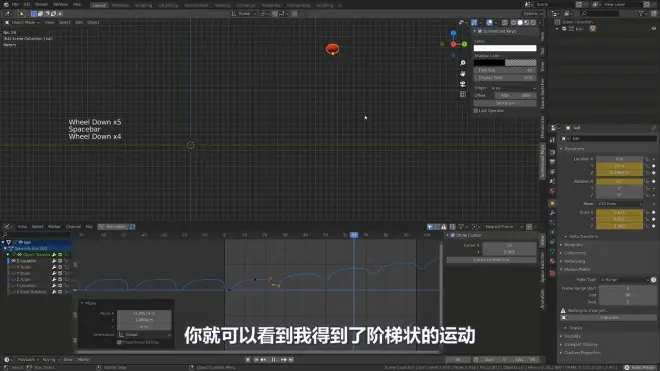This screenshot has width=660, height=371.
Task: Click the Set Origin button
Action: [x=505, y=103]
